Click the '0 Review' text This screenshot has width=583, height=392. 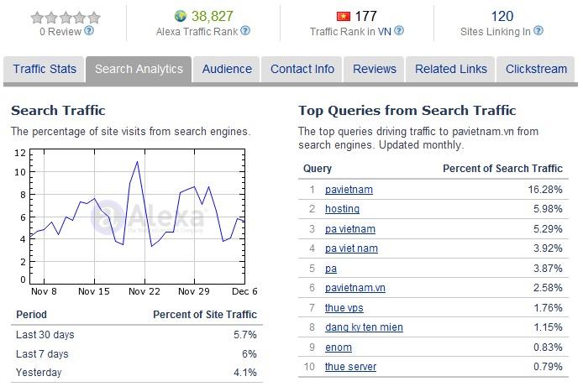click(60, 32)
